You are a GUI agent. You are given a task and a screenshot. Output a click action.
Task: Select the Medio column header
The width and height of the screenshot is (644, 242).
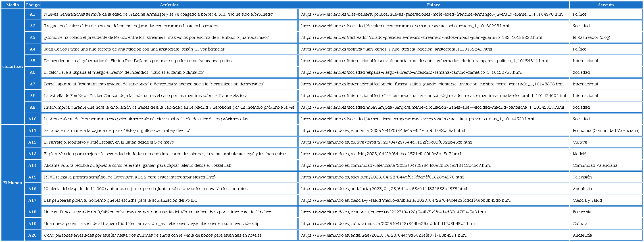(x=13, y=5)
